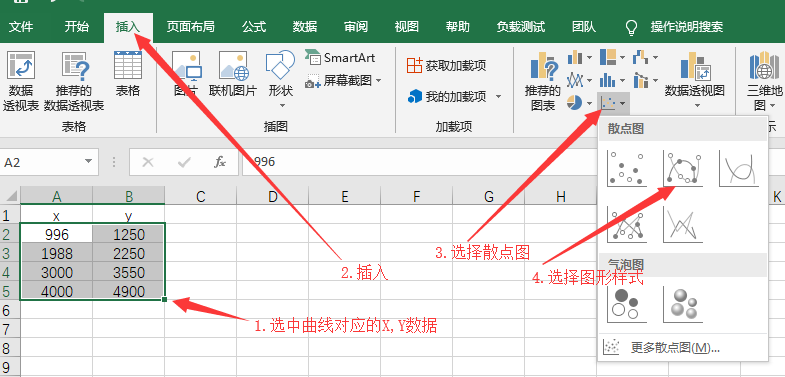Open My Add-ins (我的加载项)
785x377 pixels.
click(447, 96)
